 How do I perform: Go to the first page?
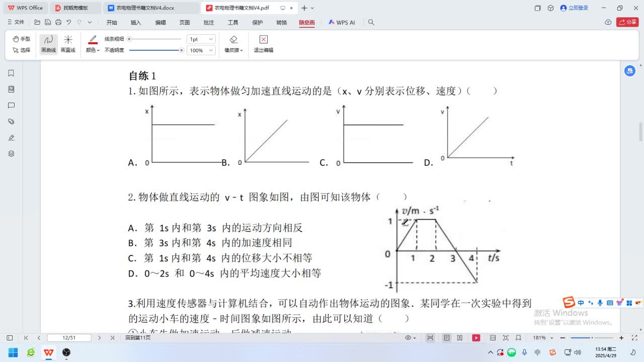(26, 338)
